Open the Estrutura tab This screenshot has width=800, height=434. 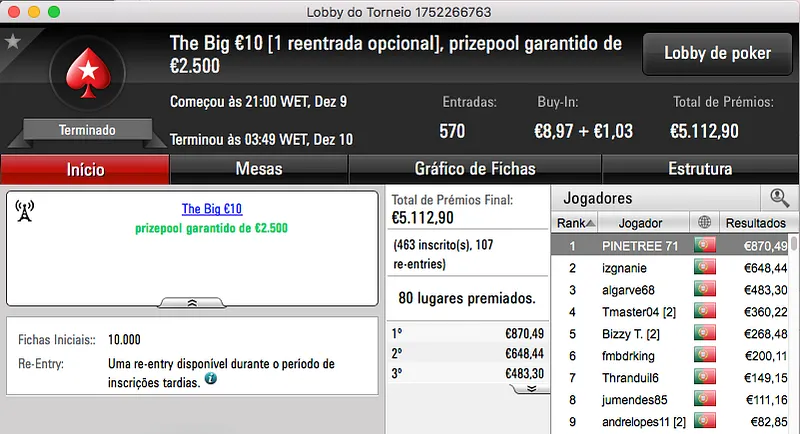700,169
